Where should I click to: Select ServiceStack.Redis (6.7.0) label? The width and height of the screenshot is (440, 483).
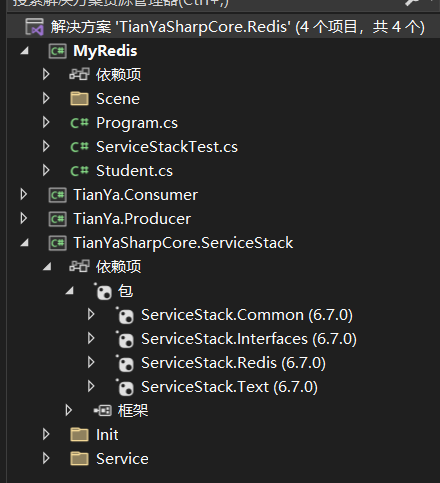coord(233,363)
